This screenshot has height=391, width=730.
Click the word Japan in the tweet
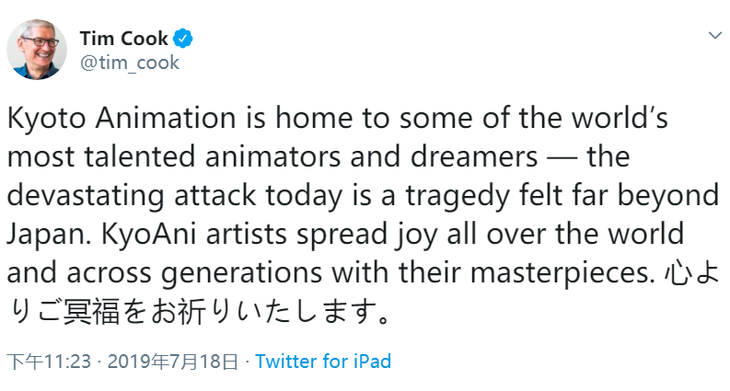click(x=48, y=234)
